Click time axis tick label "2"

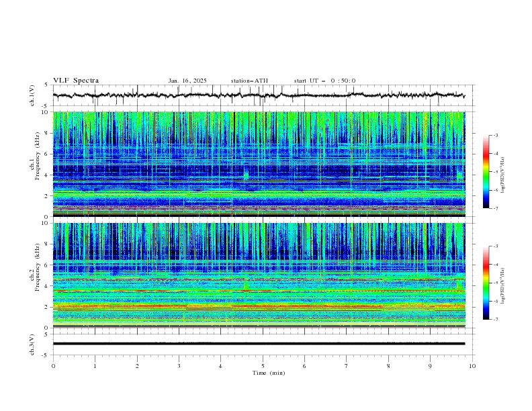[x=137, y=366]
